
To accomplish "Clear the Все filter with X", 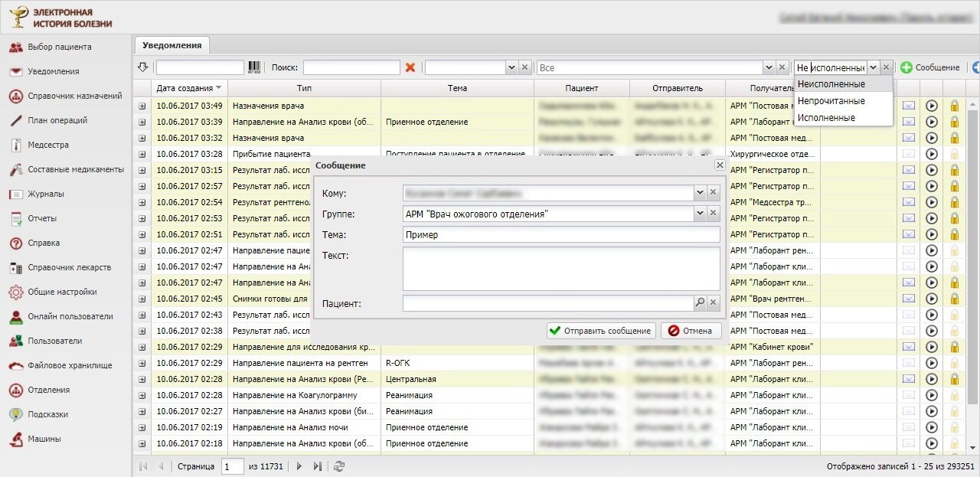I will point(782,67).
